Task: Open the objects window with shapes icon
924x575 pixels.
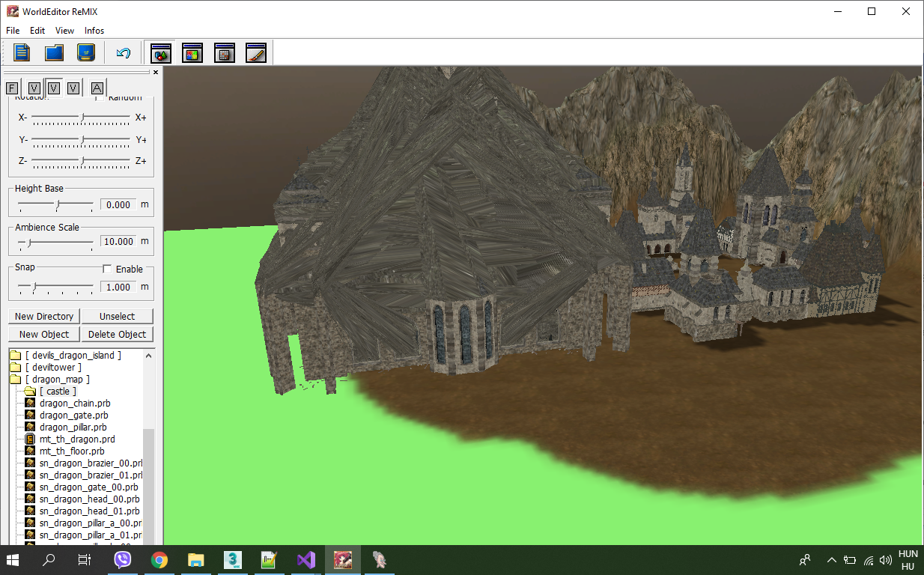Action: 160,52
